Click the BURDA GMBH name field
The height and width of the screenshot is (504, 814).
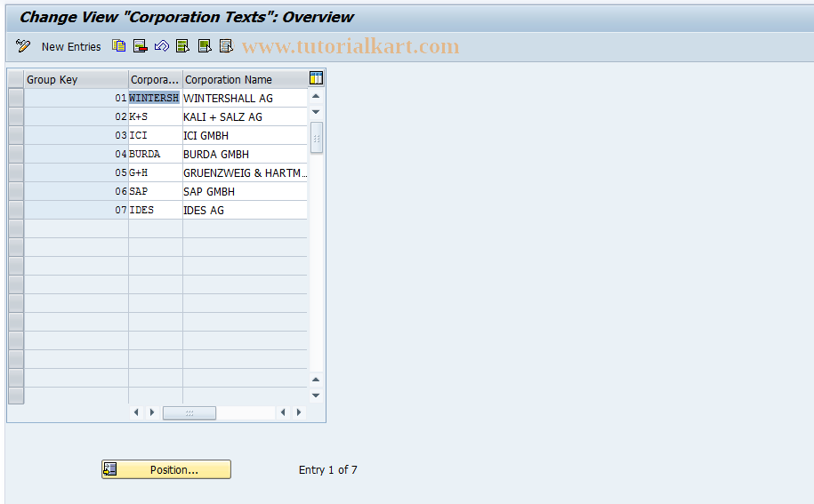point(245,154)
